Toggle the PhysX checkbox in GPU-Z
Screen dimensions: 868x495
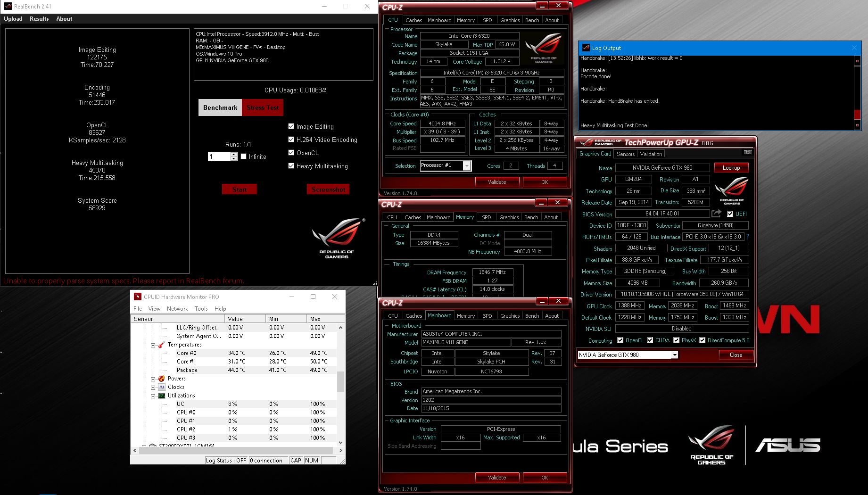[677, 340]
